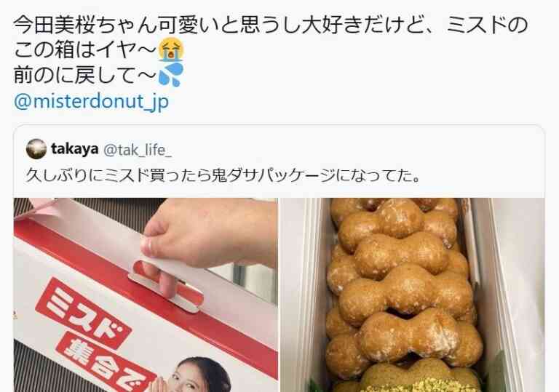Click takaya's round profile avatar
Screen dimensions: 559x392
coord(36,149)
